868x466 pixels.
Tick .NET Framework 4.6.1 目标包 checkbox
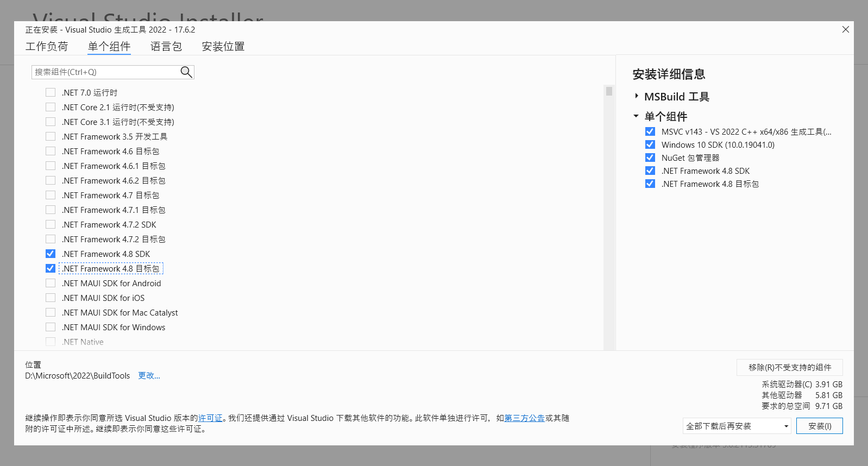(51, 166)
